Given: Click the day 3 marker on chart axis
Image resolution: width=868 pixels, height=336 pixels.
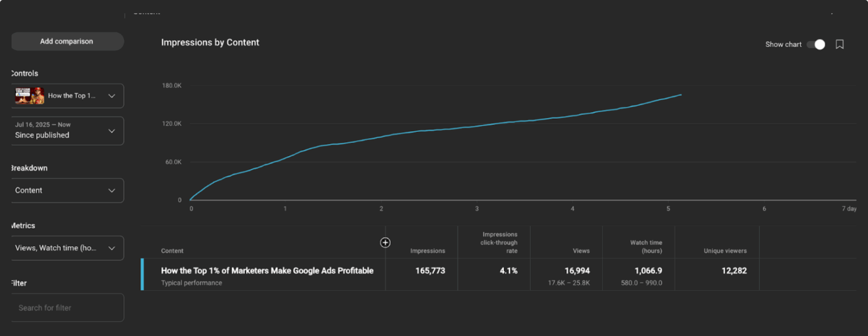Looking at the screenshot, I should pyautogui.click(x=477, y=209).
